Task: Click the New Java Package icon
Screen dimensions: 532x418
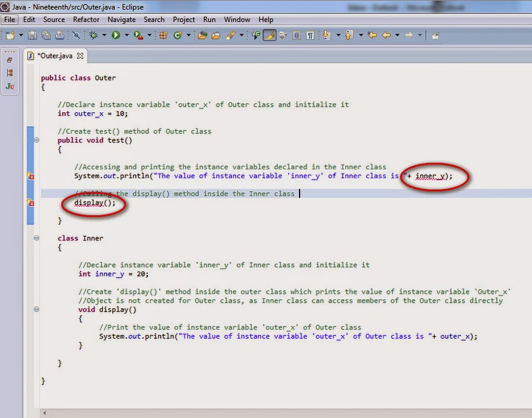Action: pos(164,36)
